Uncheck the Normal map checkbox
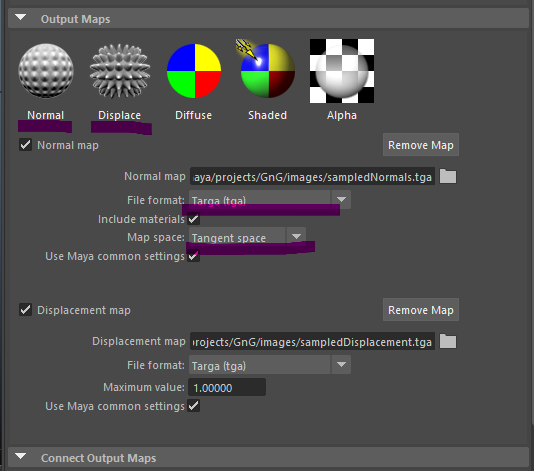The height and width of the screenshot is (471, 534). (26, 145)
